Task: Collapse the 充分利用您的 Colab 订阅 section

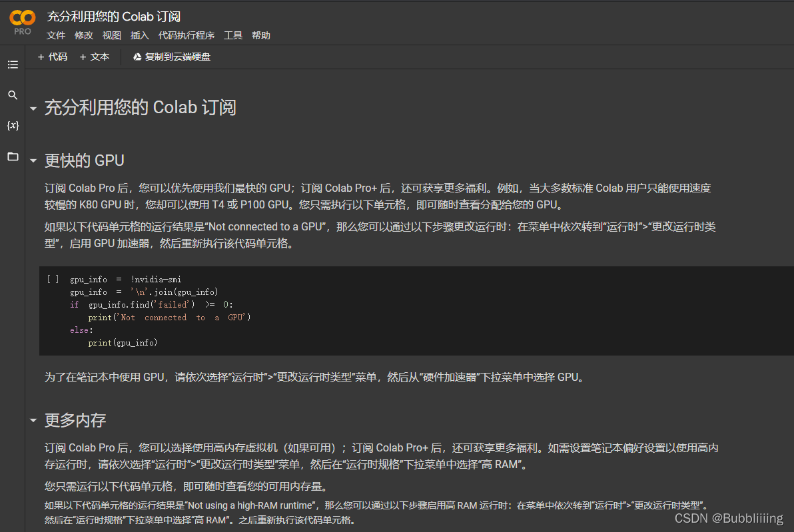Action: (33, 109)
